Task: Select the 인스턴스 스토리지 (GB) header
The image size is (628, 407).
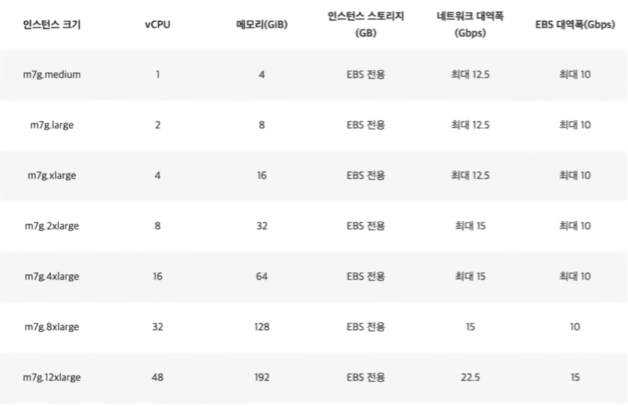Action: tap(366, 24)
